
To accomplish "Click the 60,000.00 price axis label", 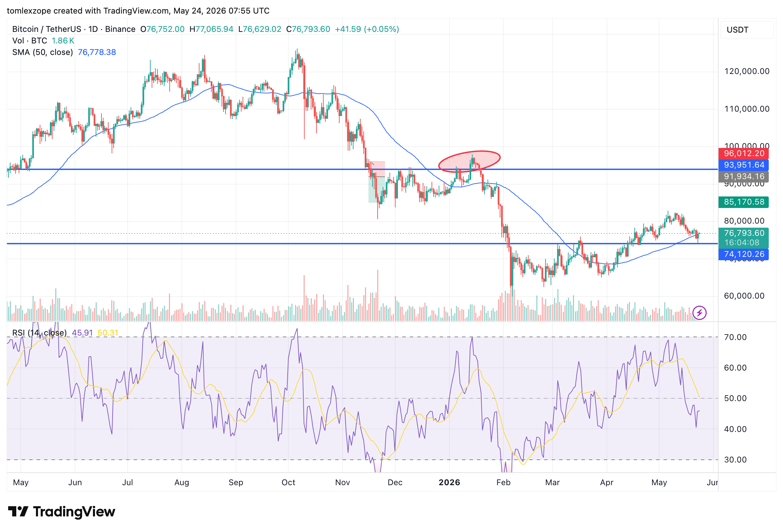I will (x=744, y=296).
